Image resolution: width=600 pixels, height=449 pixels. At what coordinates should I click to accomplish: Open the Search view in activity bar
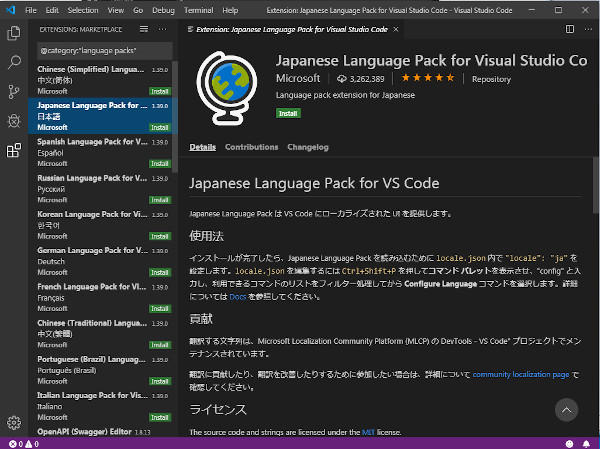(x=14, y=62)
